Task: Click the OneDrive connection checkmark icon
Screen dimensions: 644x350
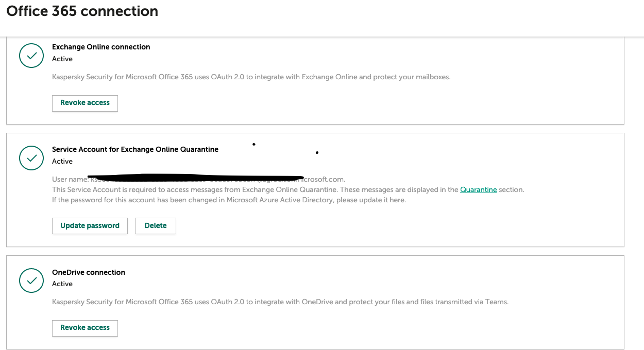Action: coord(31,280)
